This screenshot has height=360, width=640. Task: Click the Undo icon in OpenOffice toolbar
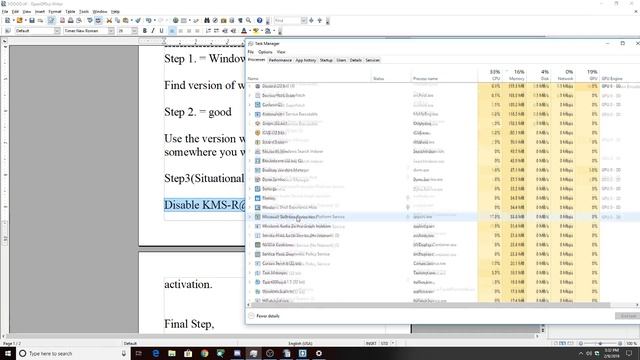coord(149,20)
